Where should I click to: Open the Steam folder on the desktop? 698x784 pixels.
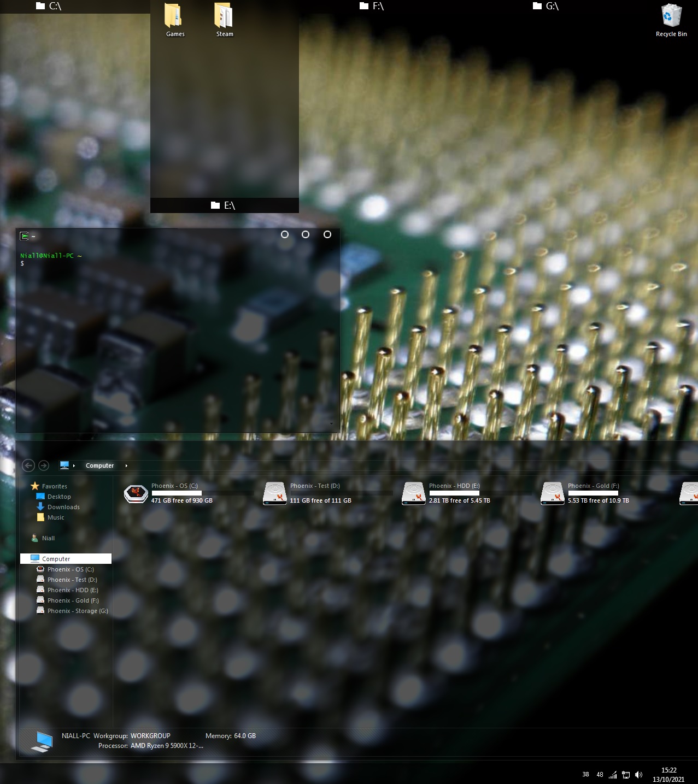223,20
